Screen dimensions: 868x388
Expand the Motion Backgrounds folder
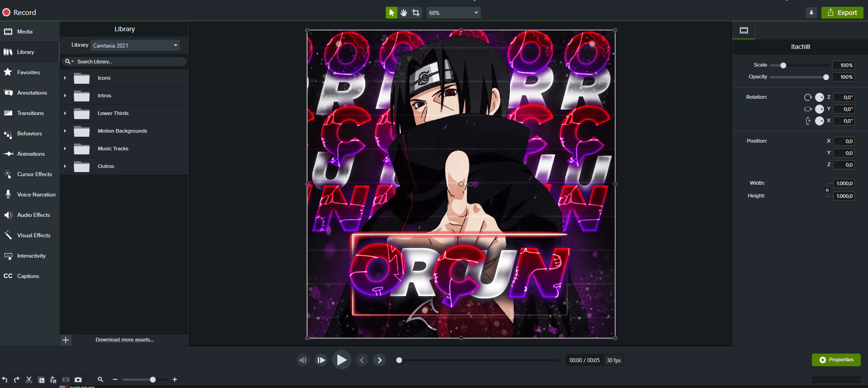pyautogui.click(x=65, y=131)
